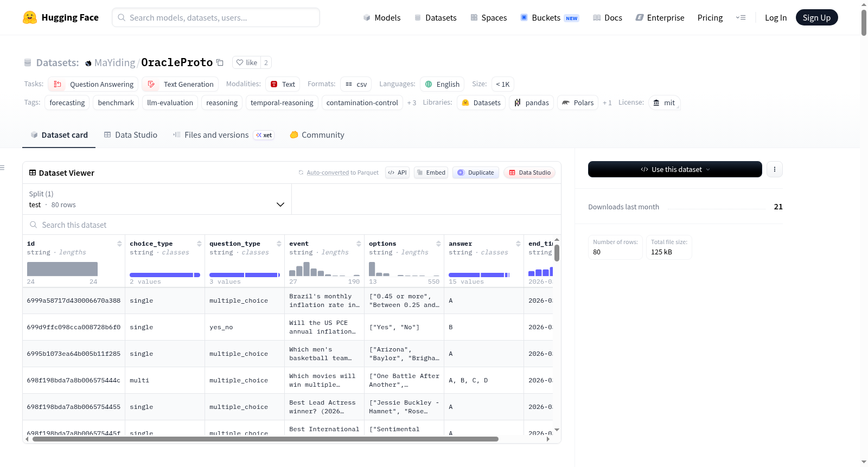Copy dataset name with copy icon
This screenshot has width=868, height=467.
pos(220,62)
